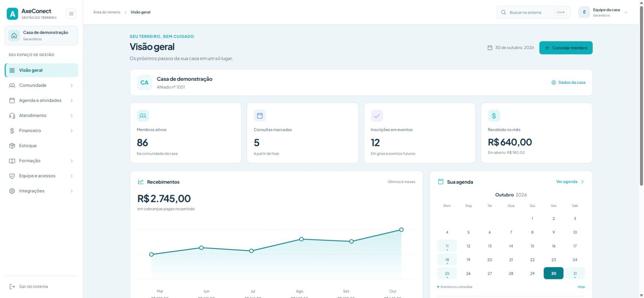Click the Consultas marcadas calendar icon
The image size is (644, 298).
point(260,116)
